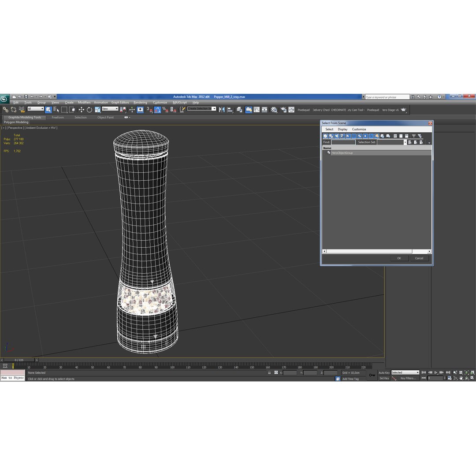
Task: Click the Redo arrow icon
Action: tap(41, 97)
